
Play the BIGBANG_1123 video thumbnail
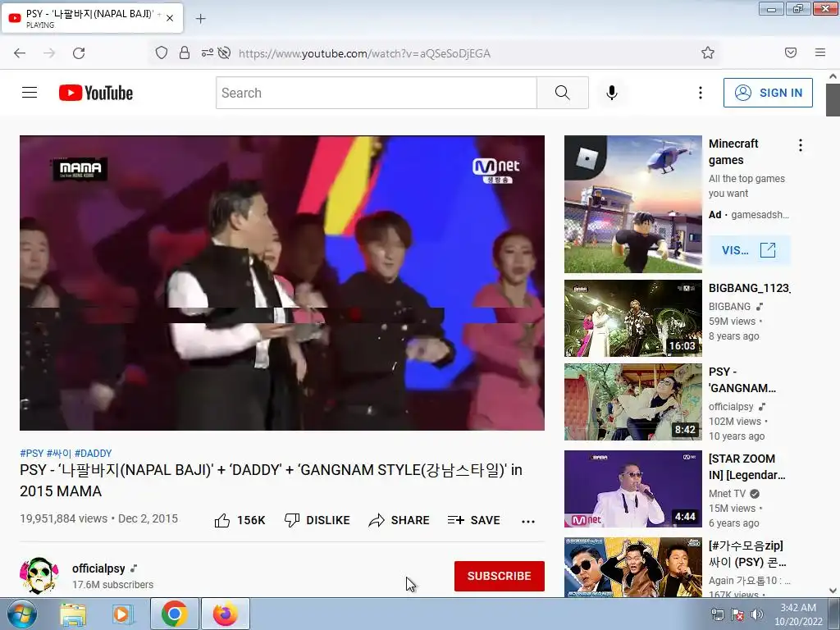[632, 318]
